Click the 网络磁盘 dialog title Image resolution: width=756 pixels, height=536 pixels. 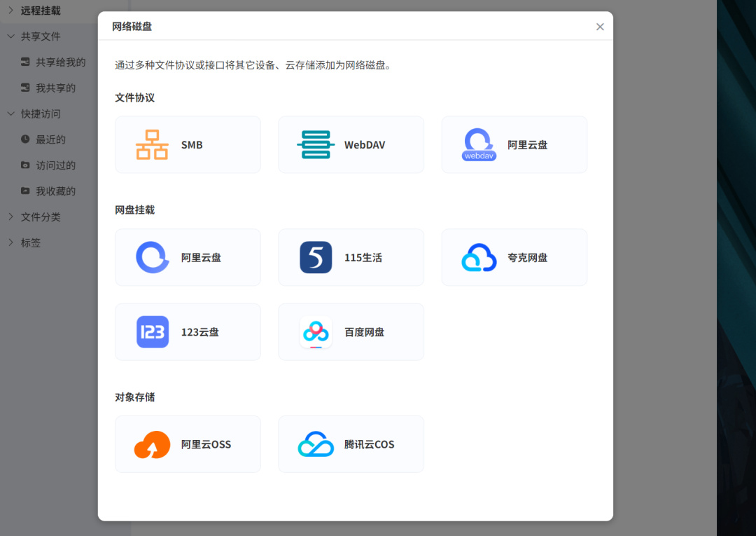pos(132,27)
